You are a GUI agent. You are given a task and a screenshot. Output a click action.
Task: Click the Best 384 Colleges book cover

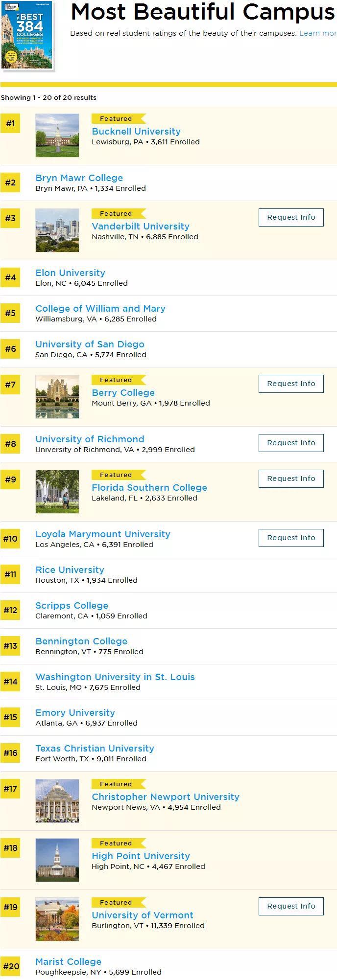point(27,37)
